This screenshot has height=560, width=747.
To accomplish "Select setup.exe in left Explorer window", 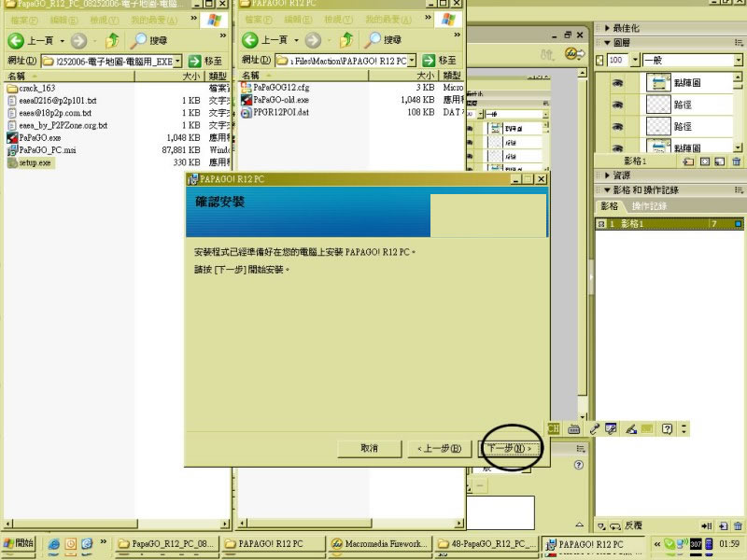I will [31, 162].
